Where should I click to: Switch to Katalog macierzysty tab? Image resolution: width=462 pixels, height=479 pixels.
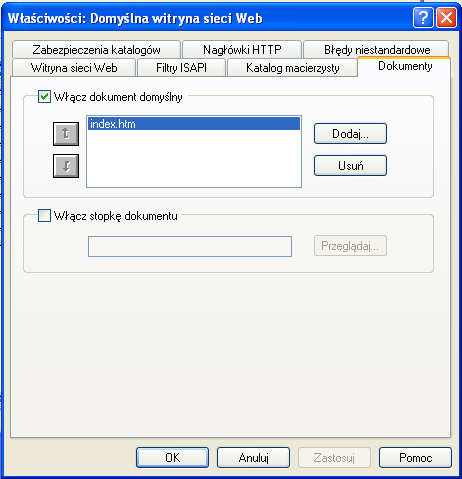(x=292, y=68)
